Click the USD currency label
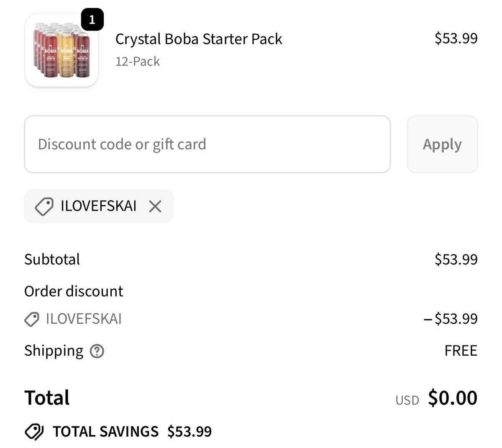Viewport: 502px width, 448px height. coord(407,400)
